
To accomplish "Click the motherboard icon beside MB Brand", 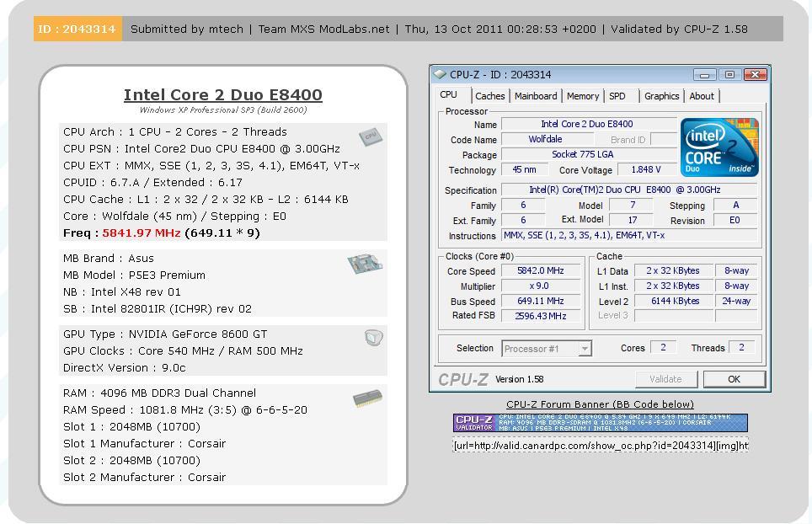I will (x=365, y=263).
